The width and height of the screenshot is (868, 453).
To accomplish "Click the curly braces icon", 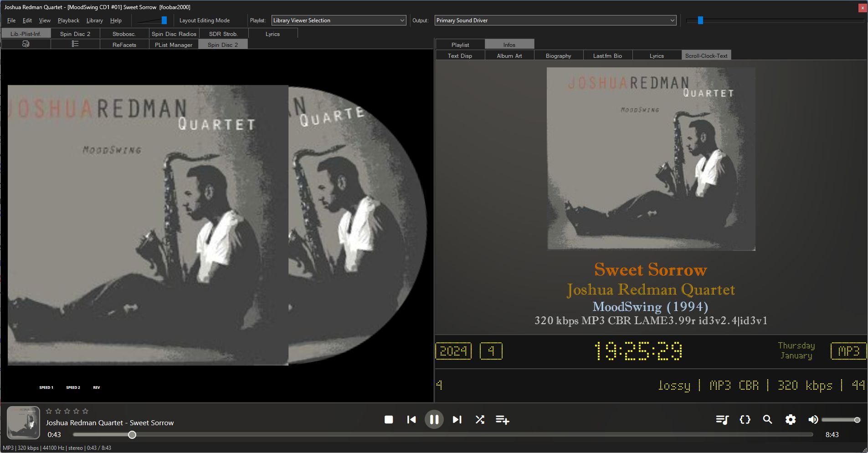I will coord(745,419).
